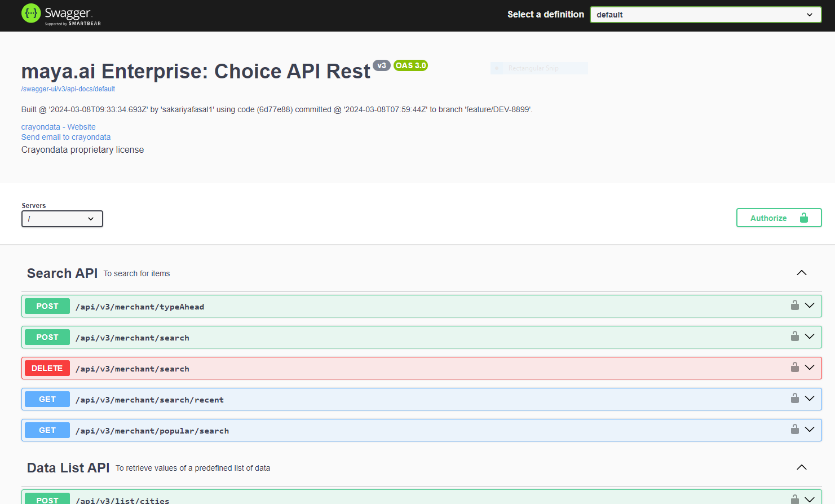The image size is (835, 504).
Task: Click the Swagger logo icon
Action: click(31, 14)
